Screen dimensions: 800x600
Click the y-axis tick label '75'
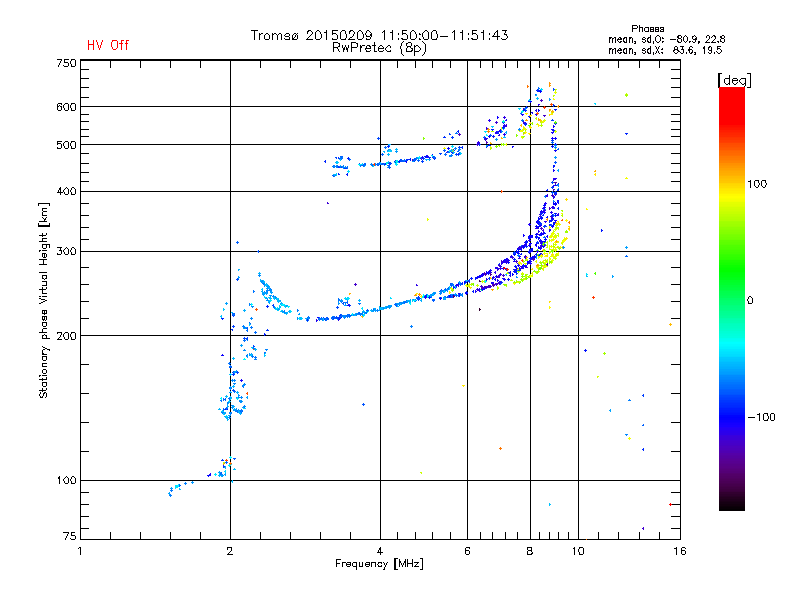point(70,536)
